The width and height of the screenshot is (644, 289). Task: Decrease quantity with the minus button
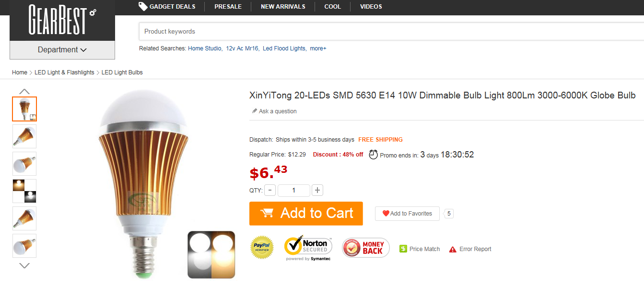pyautogui.click(x=270, y=190)
